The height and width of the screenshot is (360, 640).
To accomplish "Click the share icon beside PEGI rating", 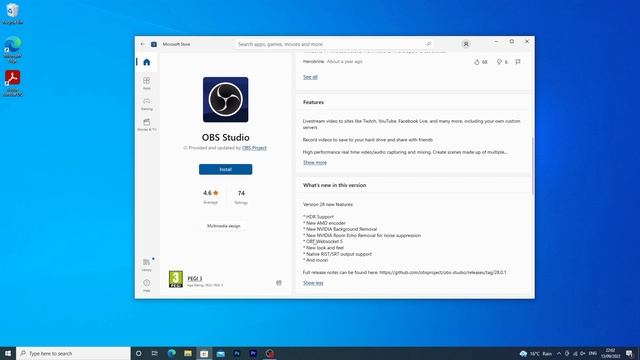I will pyautogui.click(x=279, y=282).
